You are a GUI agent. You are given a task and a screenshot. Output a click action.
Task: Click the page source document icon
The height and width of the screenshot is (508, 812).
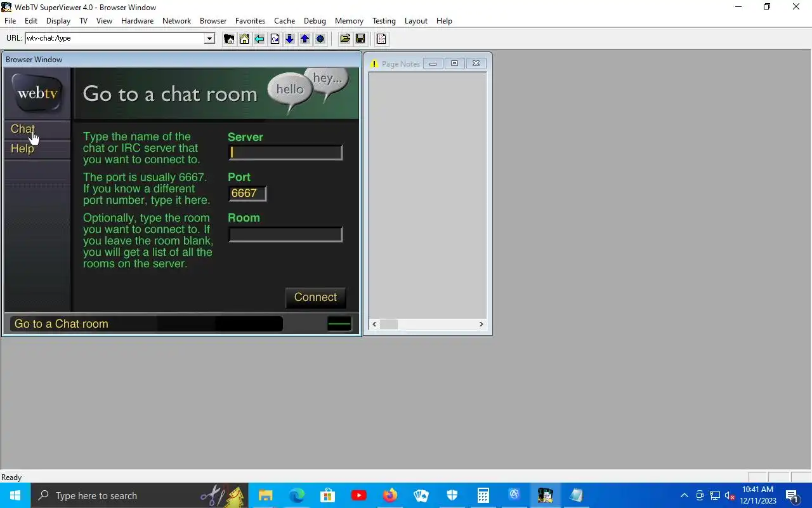381,39
